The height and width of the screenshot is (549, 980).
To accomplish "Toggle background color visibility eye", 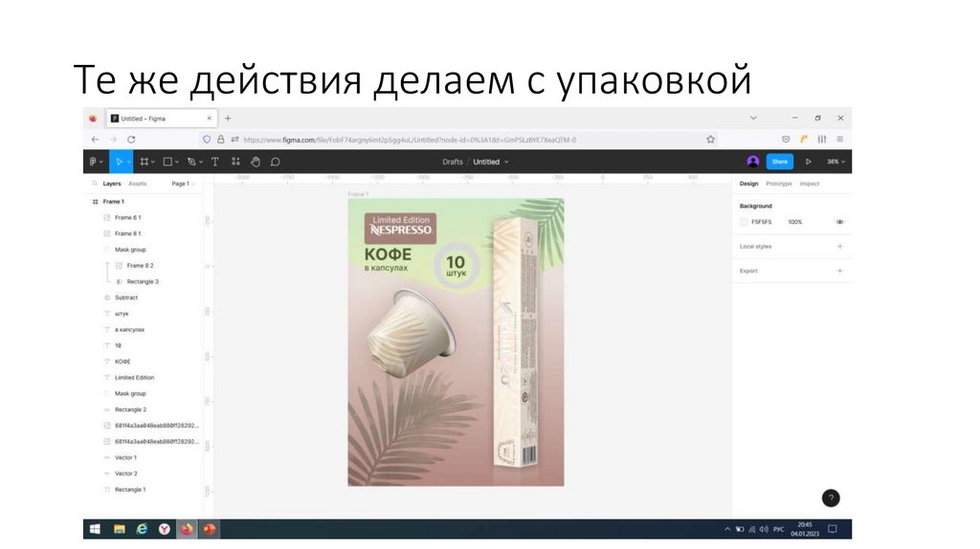I will 840,222.
